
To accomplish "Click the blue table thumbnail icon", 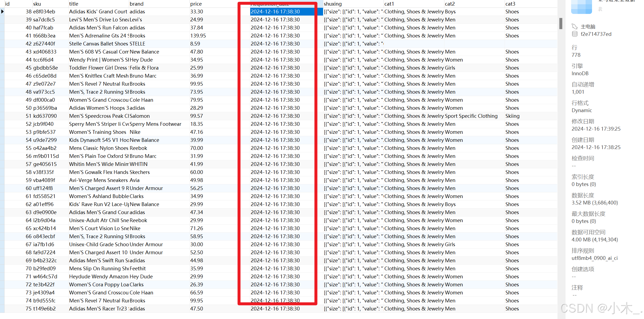I will [x=581, y=7].
